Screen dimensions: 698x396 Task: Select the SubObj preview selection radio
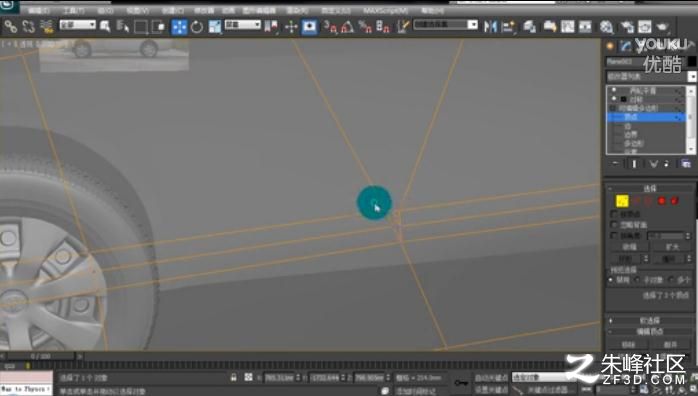pyautogui.click(x=637, y=280)
